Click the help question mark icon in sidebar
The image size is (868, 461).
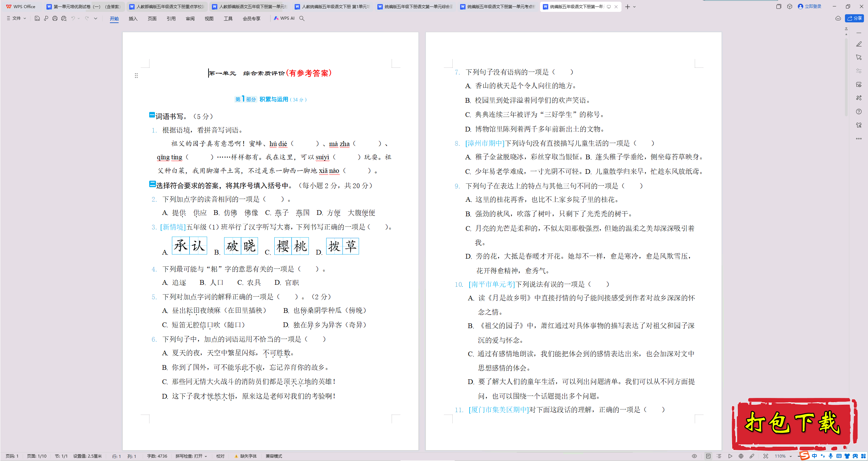pyautogui.click(x=859, y=112)
